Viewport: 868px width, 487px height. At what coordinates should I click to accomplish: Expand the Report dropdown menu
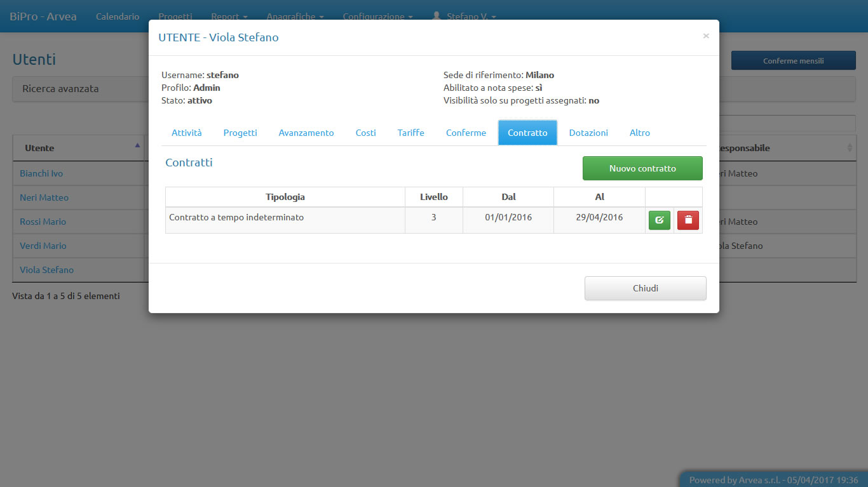[x=229, y=17]
